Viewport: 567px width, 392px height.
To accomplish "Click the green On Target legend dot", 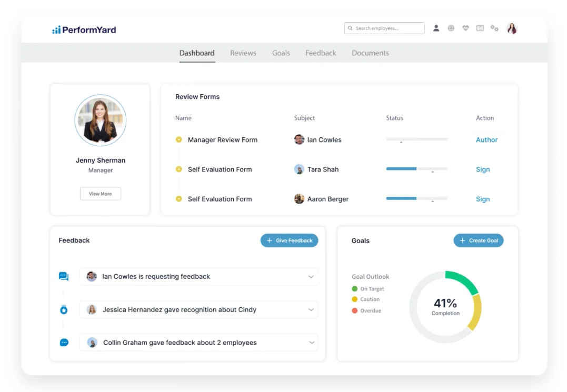I will [354, 289].
